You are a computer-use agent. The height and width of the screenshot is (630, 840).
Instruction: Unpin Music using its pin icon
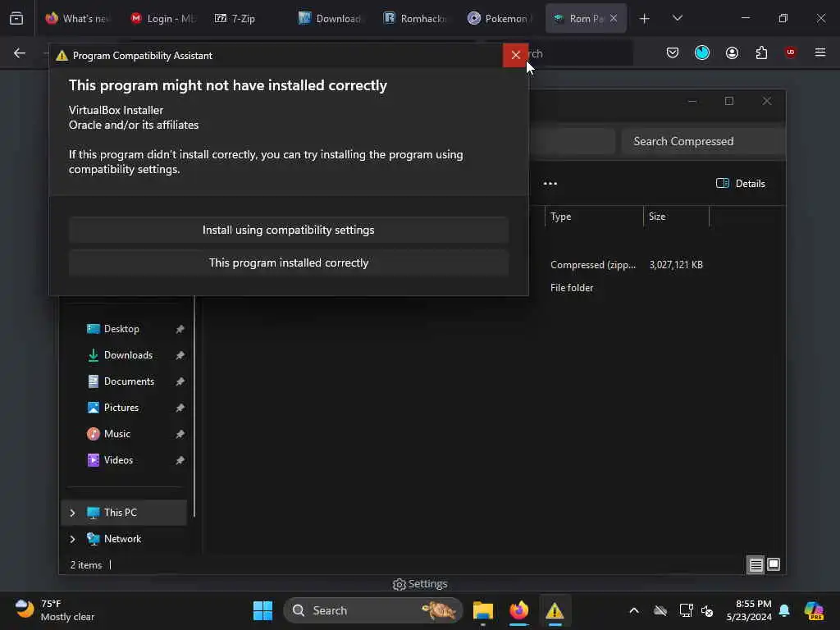pos(180,434)
